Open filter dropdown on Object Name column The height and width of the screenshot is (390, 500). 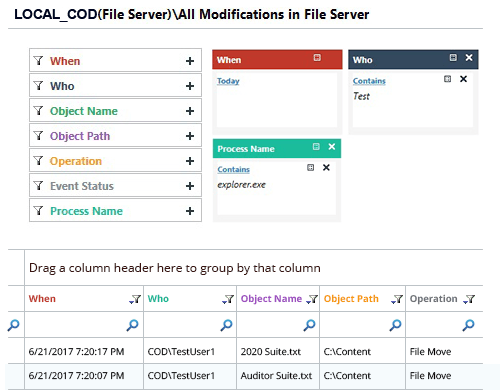(312, 299)
